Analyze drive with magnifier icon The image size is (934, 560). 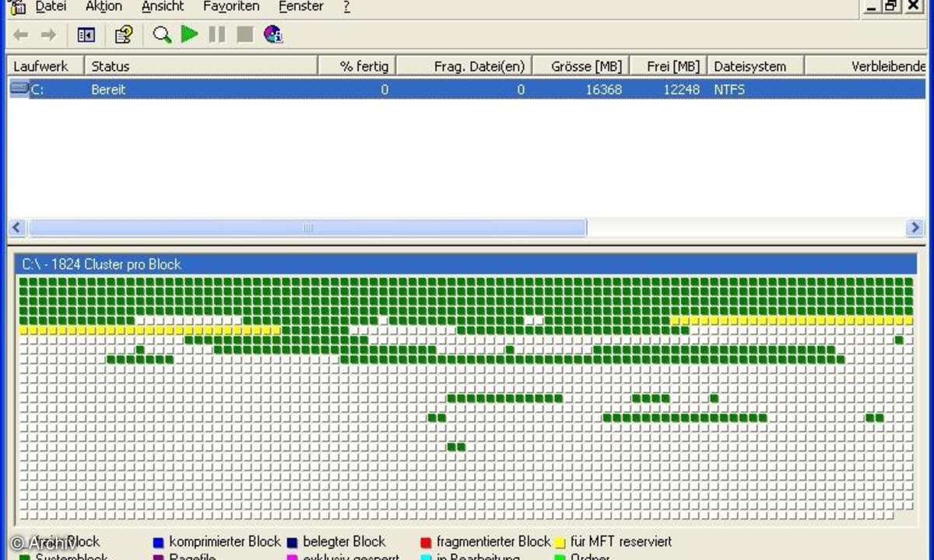click(162, 35)
